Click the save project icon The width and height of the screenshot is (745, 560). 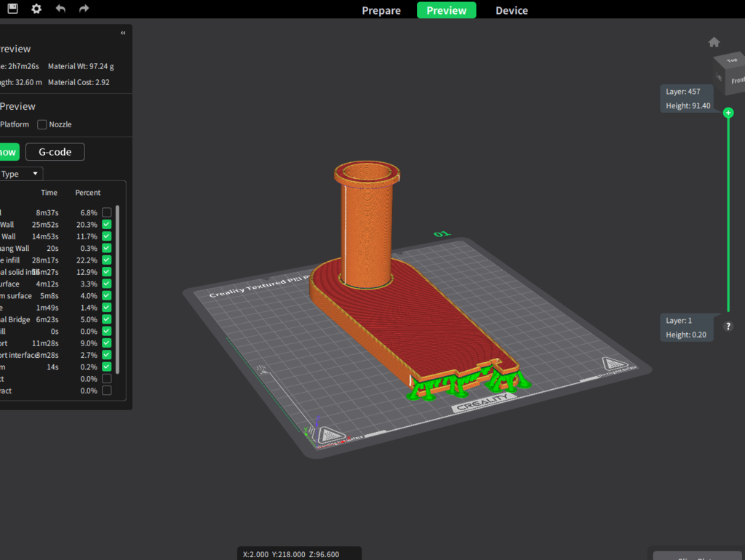pos(13,9)
